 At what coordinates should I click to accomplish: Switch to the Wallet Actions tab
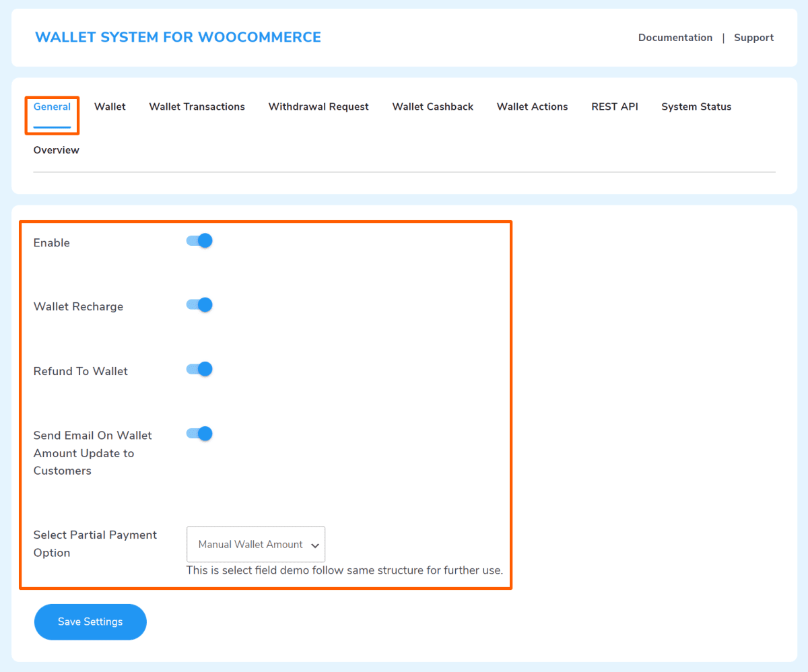coord(532,107)
